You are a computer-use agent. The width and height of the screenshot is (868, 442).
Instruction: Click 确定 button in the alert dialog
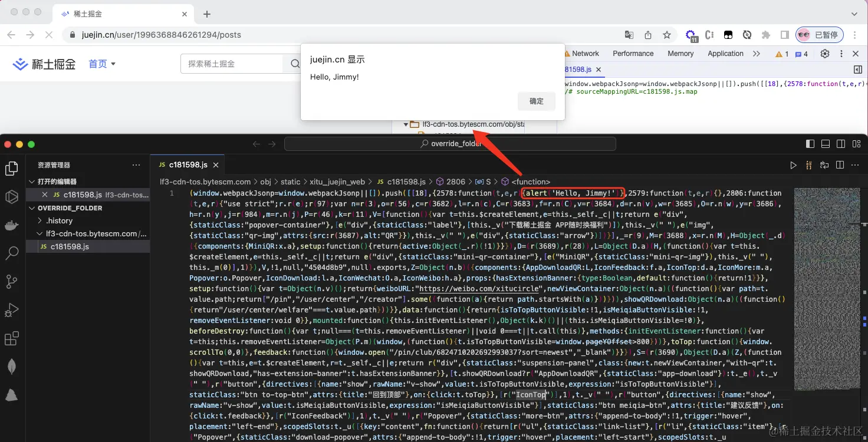[x=537, y=101]
